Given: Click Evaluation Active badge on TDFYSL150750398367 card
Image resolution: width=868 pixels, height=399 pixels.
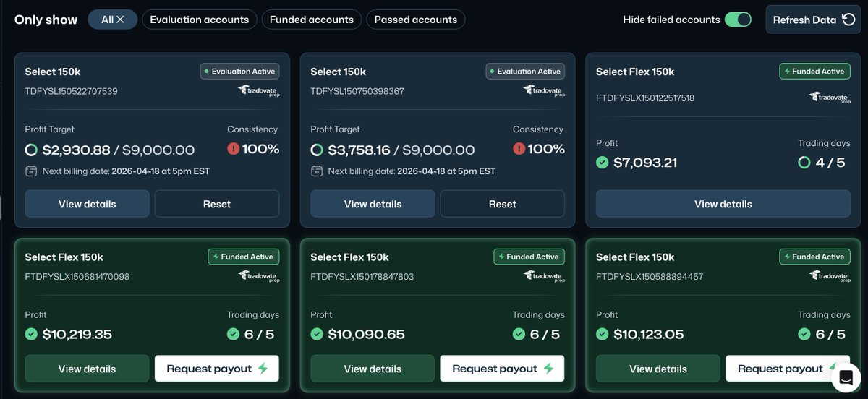Looking at the screenshot, I should tap(526, 72).
